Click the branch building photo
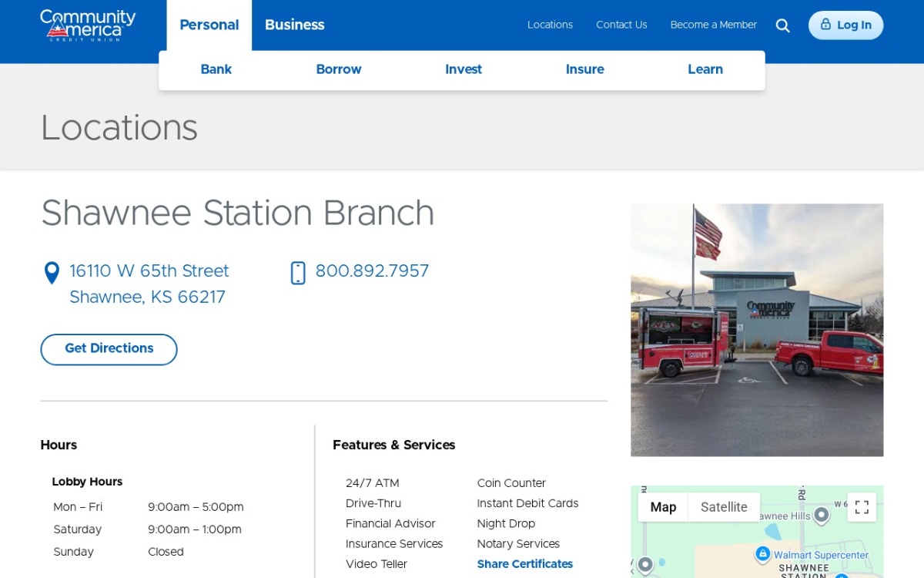This screenshot has height=578, width=924. click(757, 330)
